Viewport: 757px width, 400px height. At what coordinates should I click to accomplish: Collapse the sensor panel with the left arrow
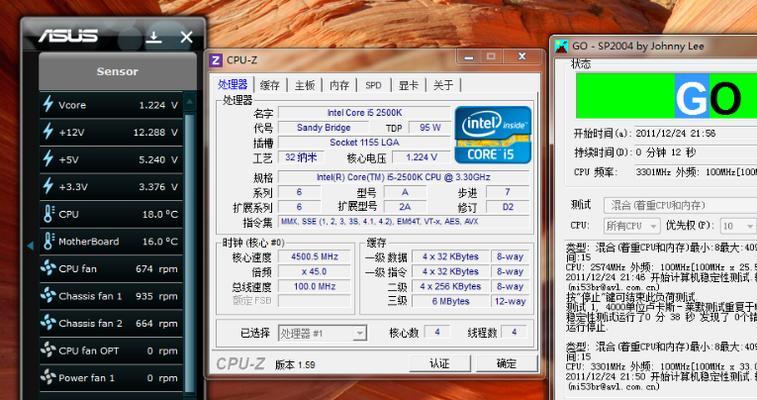click(x=30, y=246)
